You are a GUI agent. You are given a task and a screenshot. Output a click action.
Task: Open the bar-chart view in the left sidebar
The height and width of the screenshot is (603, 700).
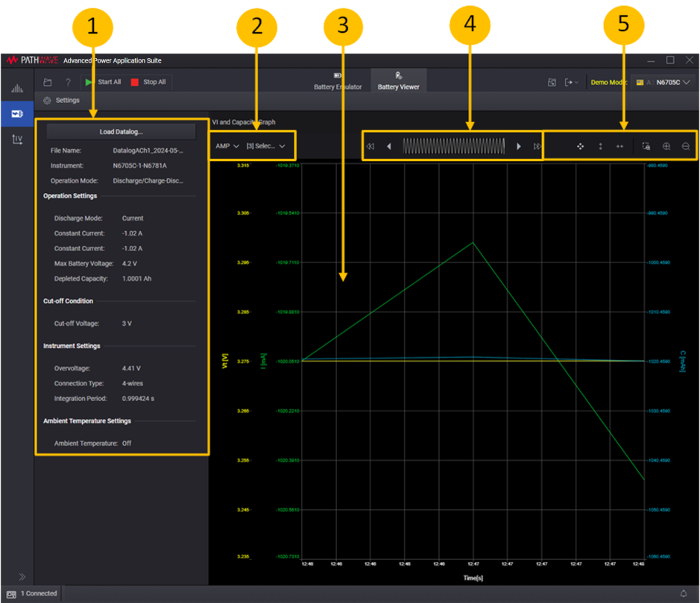tap(17, 88)
